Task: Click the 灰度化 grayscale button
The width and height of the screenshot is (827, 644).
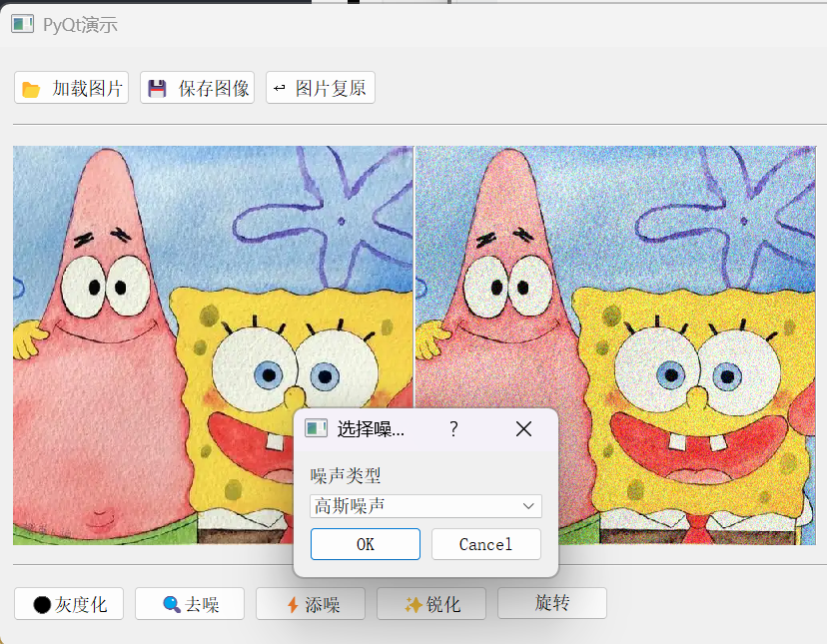Action: (x=69, y=604)
